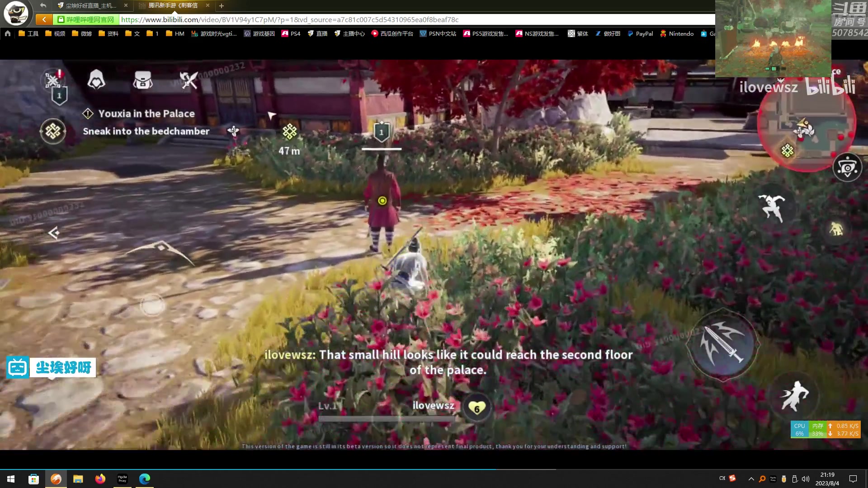Tap the crouch stealth figure button
This screenshot has width=868, height=488.
836,229
